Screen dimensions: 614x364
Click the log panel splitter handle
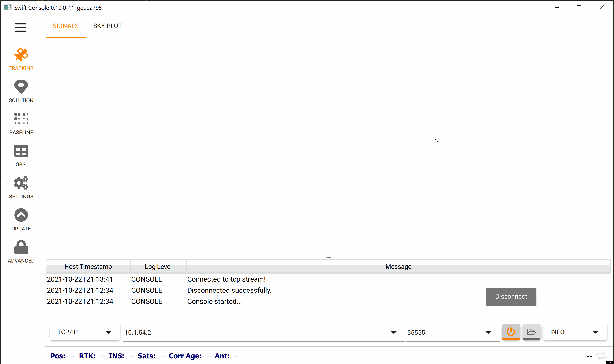(x=329, y=257)
